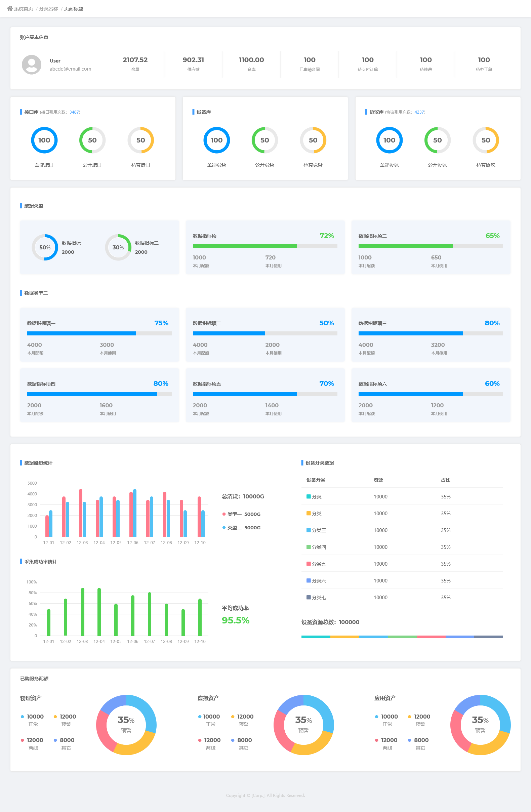The height and width of the screenshot is (812, 531).
Task: Click the 30% 数据指标二 ring
Action: (118, 247)
